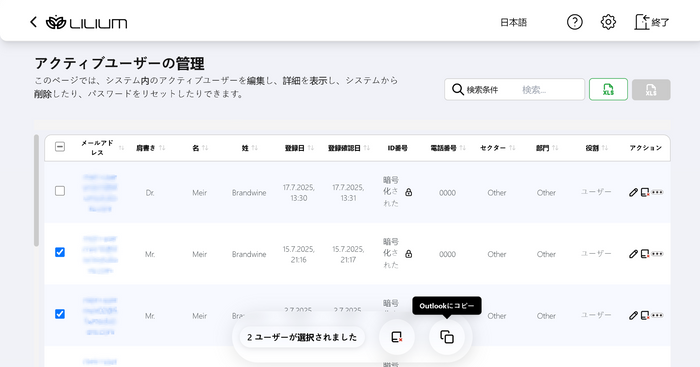Click the vertical scrollbar beside the table
This screenshot has width=700, height=367.
coord(36,190)
